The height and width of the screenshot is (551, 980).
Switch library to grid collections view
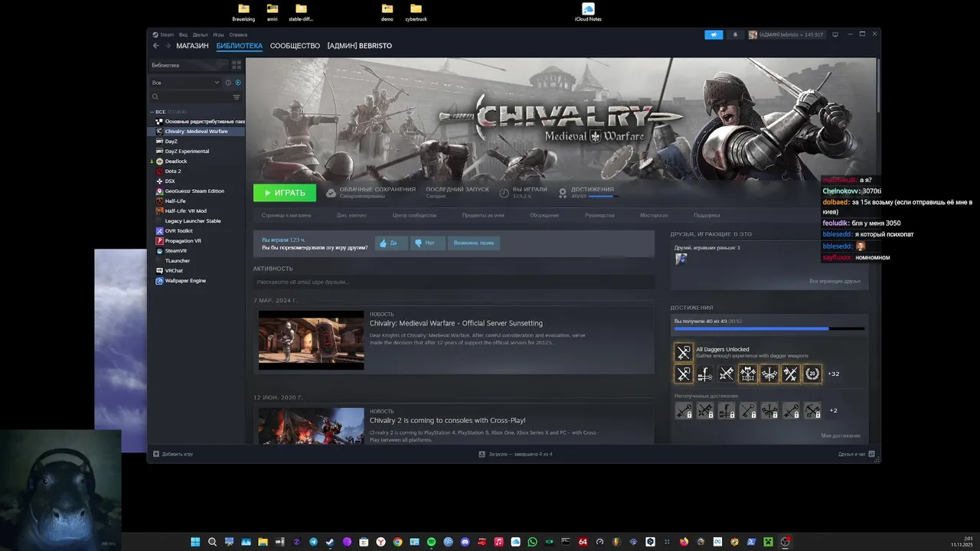(237, 65)
